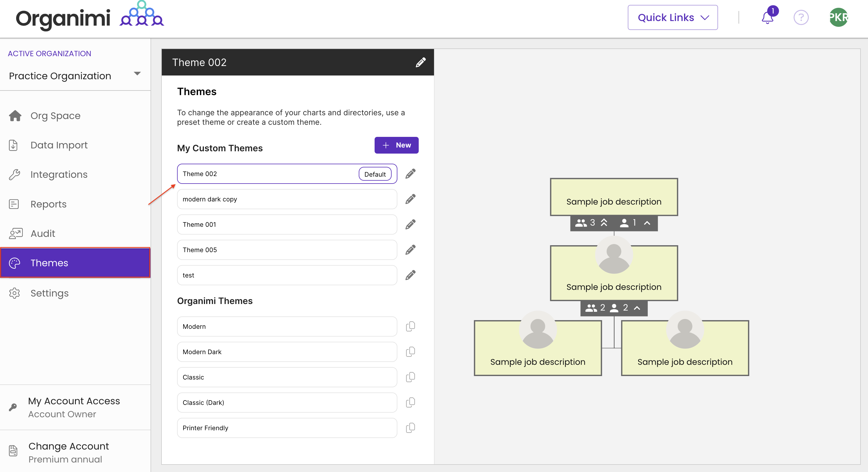Click the Reports document icon
Image resolution: width=868 pixels, height=472 pixels.
pyautogui.click(x=14, y=204)
